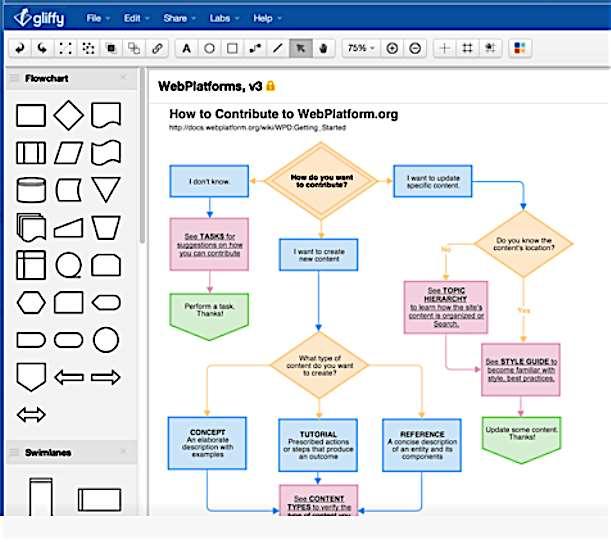Screen dimensions: 611x542
Task: Click the Undo arrow in toolbar
Action: [x=19, y=48]
